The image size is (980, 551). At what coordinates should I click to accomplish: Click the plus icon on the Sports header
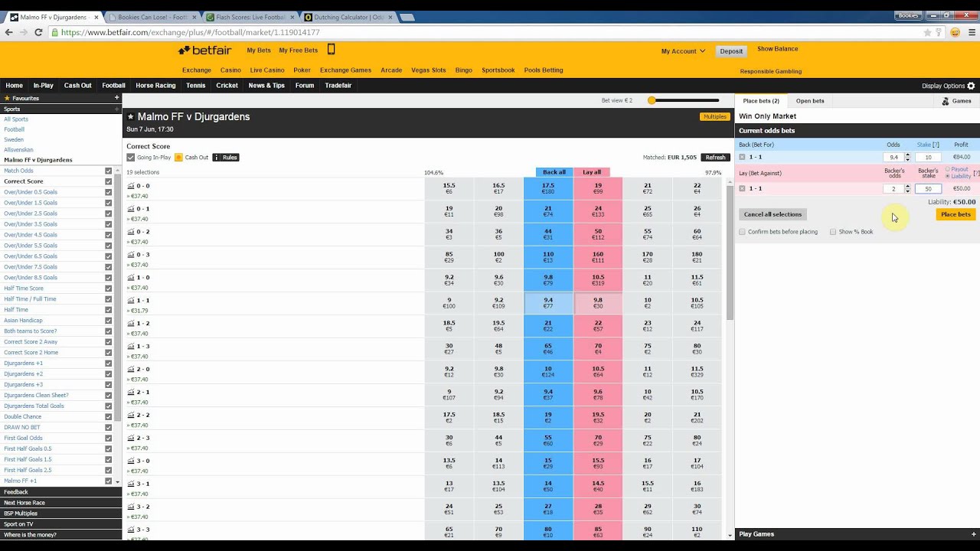click(117, 109)
